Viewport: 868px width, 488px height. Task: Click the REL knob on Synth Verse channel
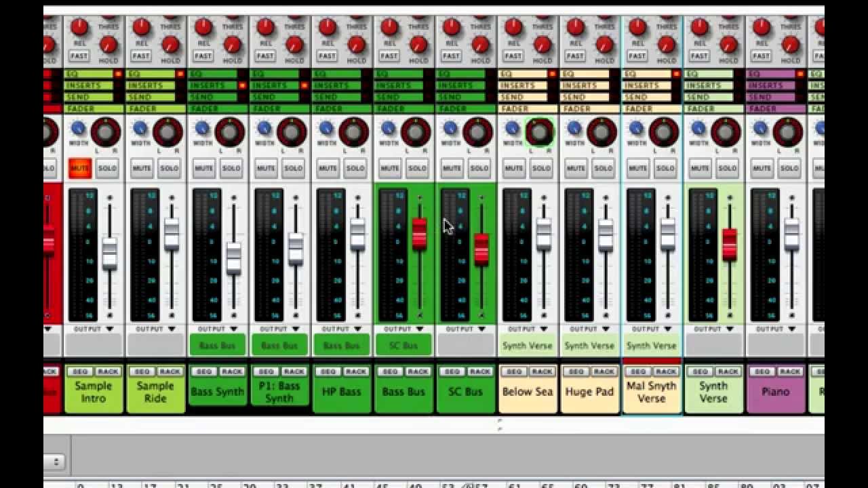click(x=700, y=27)
